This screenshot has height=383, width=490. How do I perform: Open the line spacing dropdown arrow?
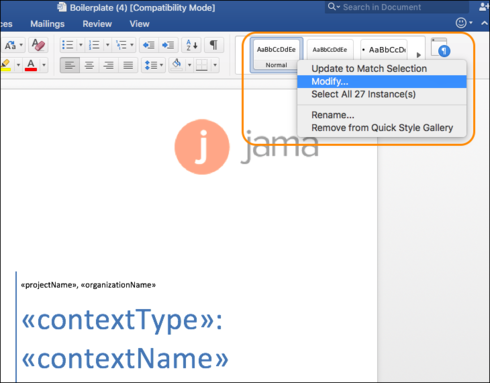point(161,65)
